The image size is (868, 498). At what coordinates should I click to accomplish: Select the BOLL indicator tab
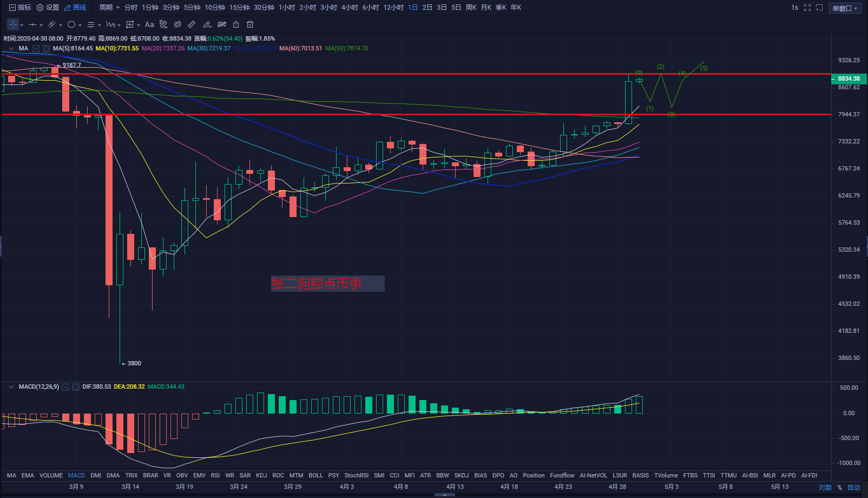point(315,475)
